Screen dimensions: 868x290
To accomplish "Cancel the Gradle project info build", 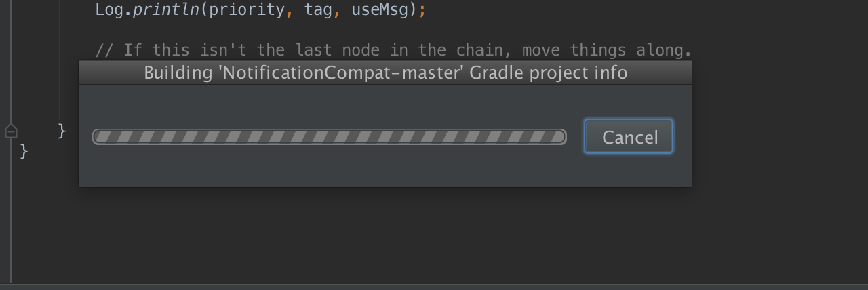I will (x=629, y=137).
